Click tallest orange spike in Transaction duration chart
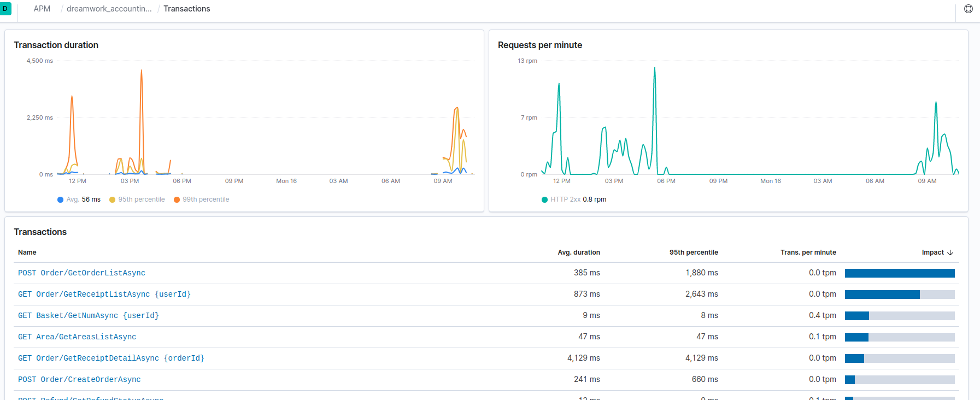980x400 pixels. (142, 71)
